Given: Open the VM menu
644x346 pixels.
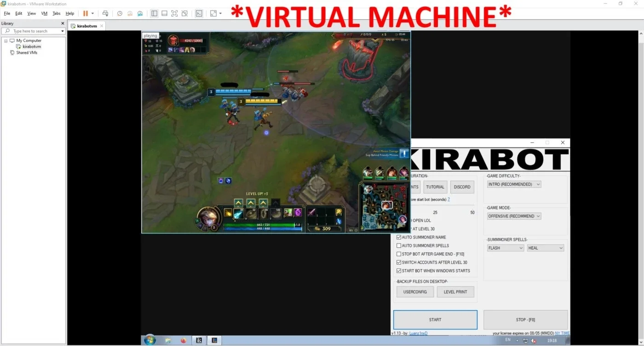Looking at the screenshot, I should [44, 13].
